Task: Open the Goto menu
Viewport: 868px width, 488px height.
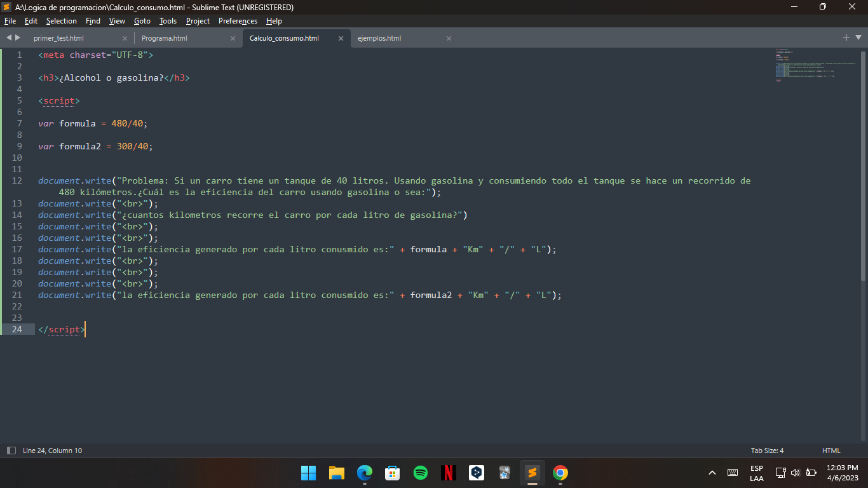Action: tap(142, 21)
